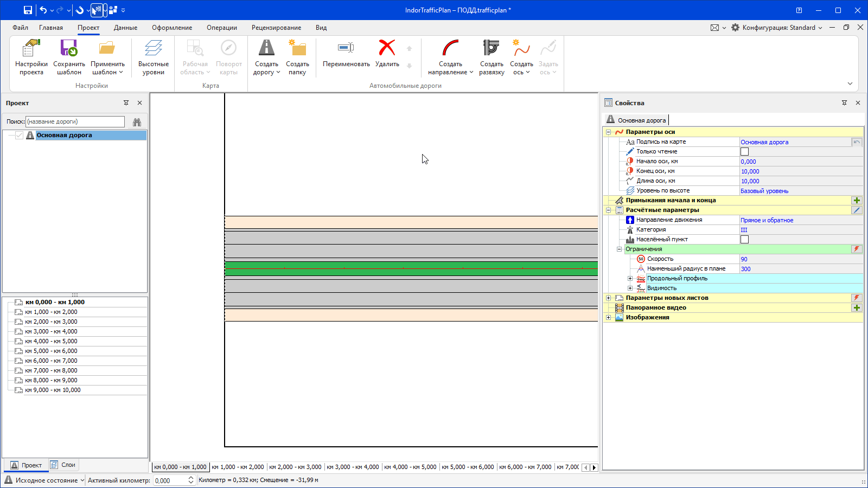Click the road name search field
Screen dimensions: 868x488
click(75, 122)
